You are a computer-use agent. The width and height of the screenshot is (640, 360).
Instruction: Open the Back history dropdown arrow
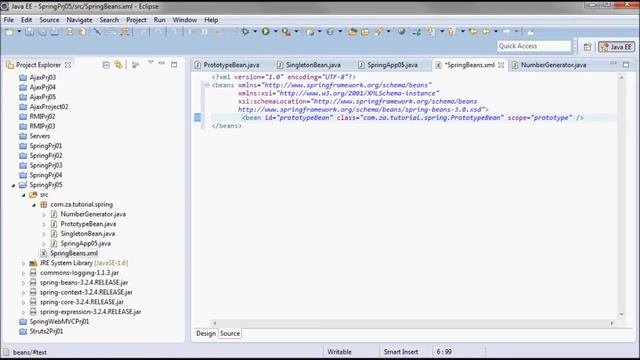(x=496, y=31)
